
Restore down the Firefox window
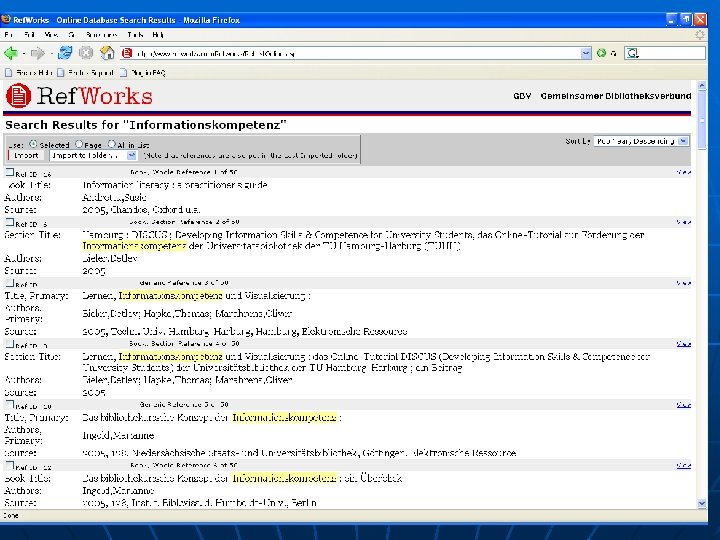tap(686, 19)
